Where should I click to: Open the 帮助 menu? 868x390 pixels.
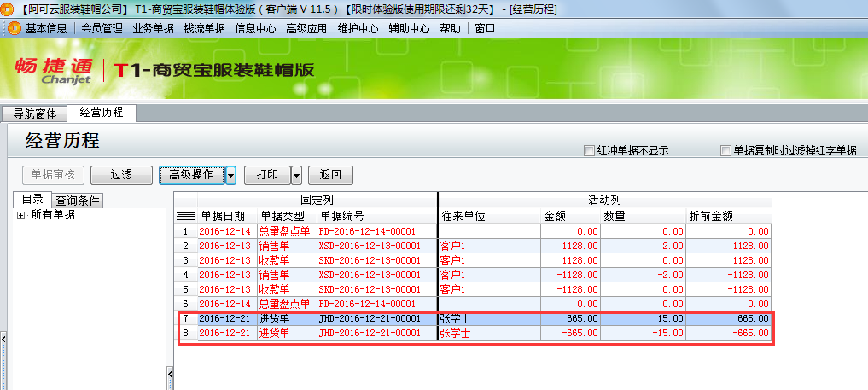(x=450, y=28)
